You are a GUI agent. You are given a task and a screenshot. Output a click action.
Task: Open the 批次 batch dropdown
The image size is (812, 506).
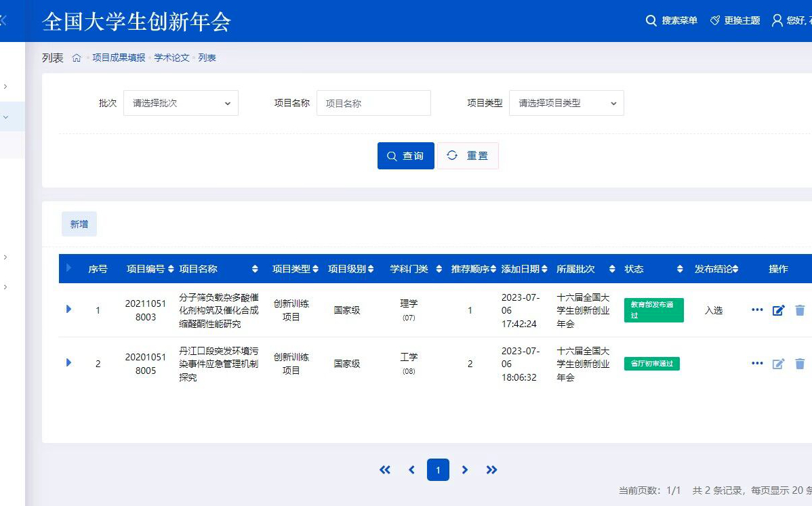coord(181,103)
